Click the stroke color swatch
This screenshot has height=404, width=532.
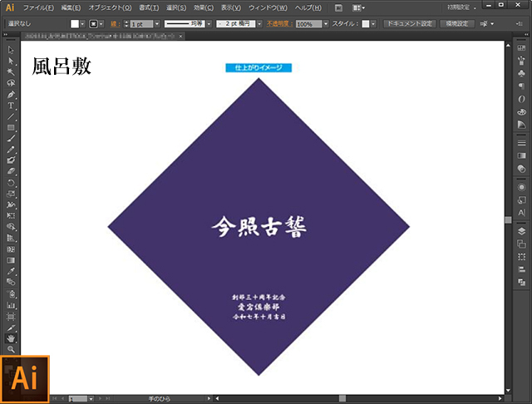93,24
